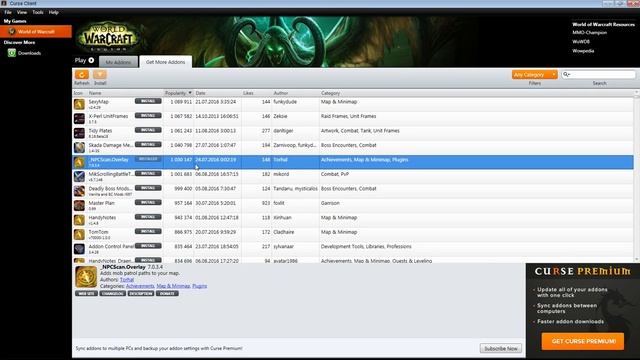
Task: Open Downloads icon in Discover More
Action: pyautogui.click(x=12, y=53)
